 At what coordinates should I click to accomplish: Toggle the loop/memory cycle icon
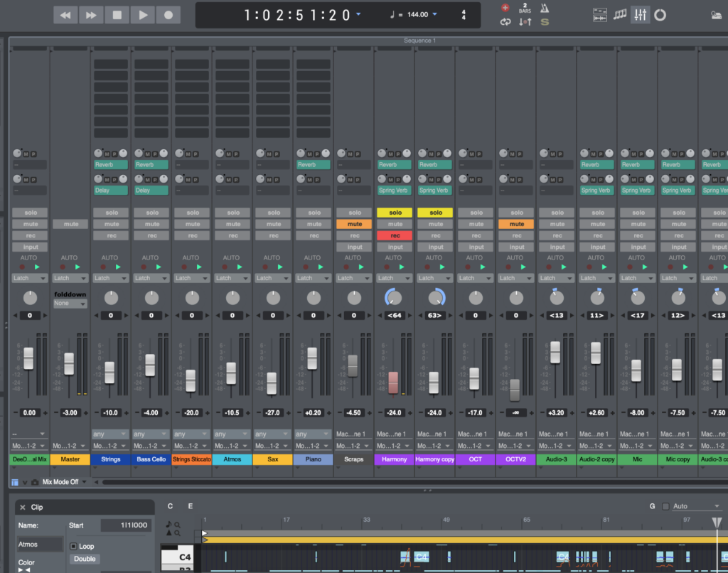pos(505,22)
